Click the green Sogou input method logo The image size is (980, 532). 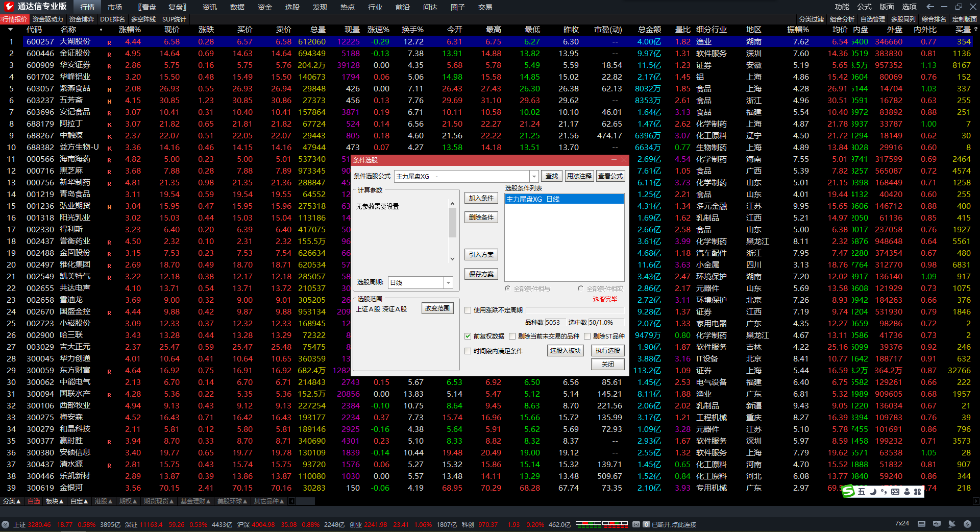tap(848, 492)
